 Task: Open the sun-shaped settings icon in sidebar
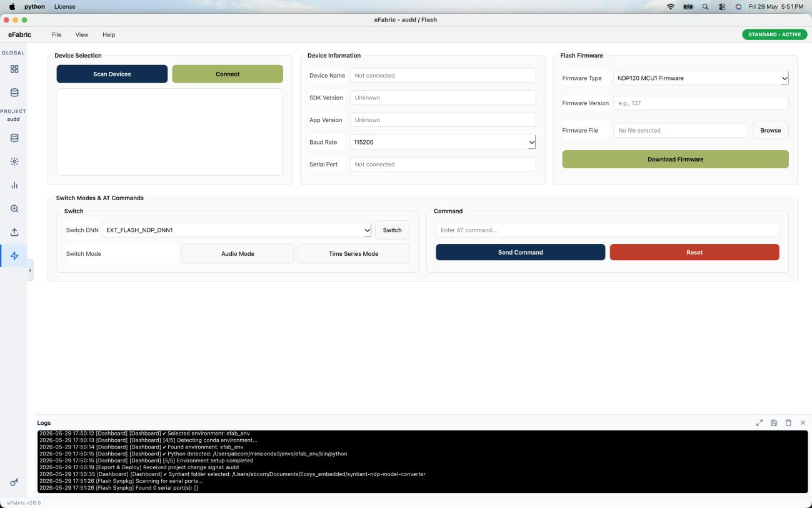[14, 161]
